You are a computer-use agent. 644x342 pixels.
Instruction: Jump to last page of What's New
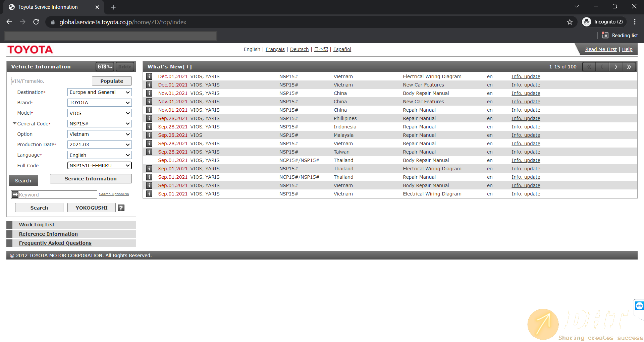pyautogui.click(x=629, y=67)
